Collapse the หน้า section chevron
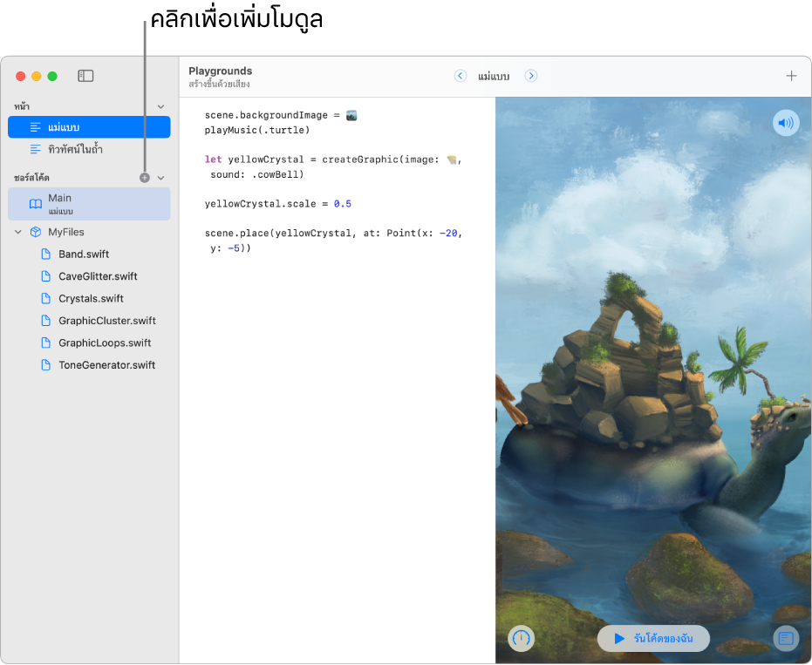This screenshot has height=665, width=812. point(161,106)
